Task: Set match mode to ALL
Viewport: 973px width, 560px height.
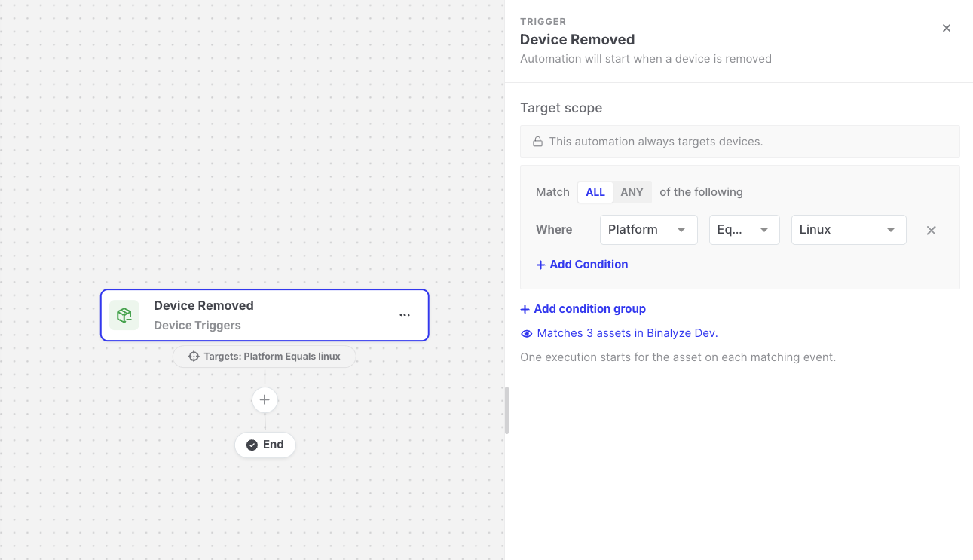Action: pos(595,192)
